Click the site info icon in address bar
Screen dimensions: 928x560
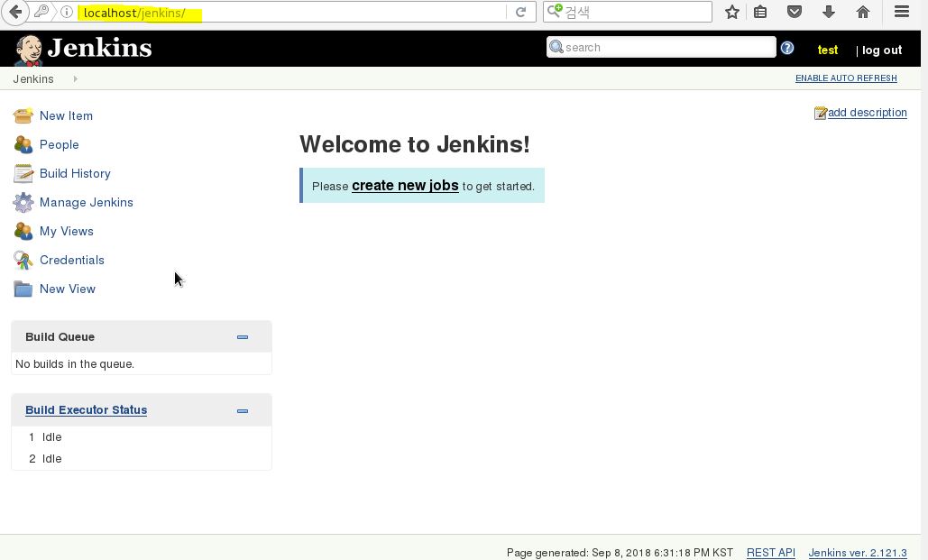(67, 12)
